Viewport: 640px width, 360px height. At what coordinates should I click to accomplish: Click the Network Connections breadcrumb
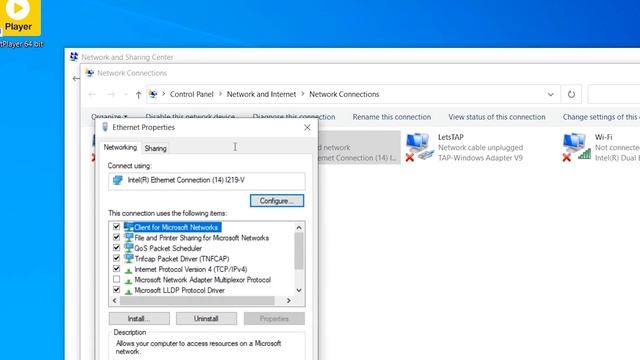tap(344, 94)
